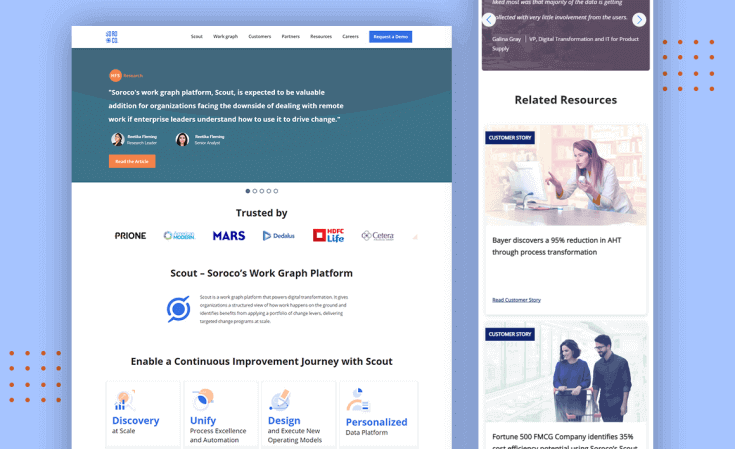Viewport: 735px width, 449px height.
Task: Open the Bayer customer story image
Action: [x=565, y=175]
